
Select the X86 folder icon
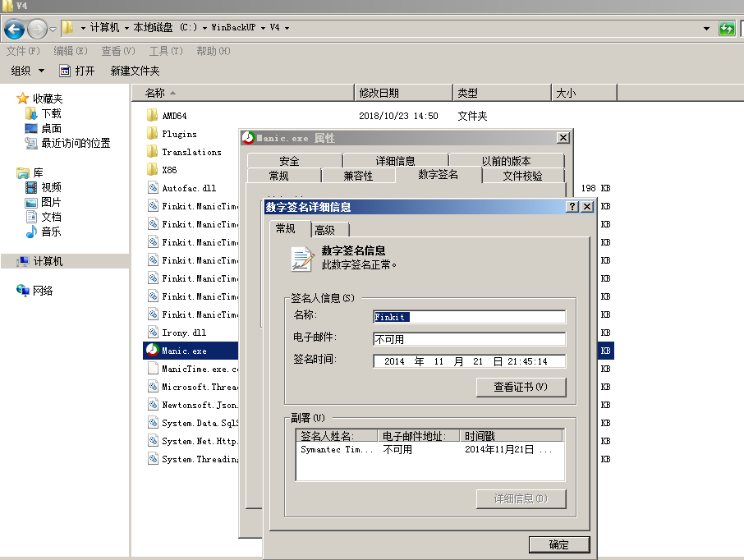(x=152, y=169)
